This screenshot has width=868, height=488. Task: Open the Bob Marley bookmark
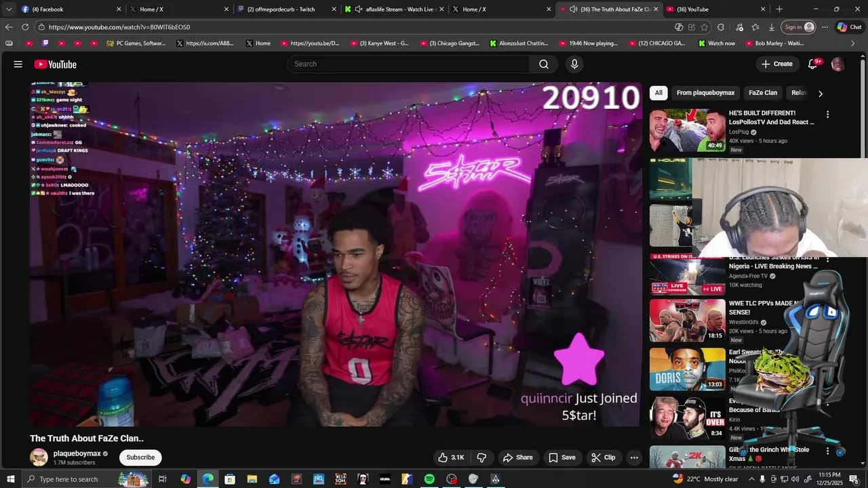(773, 43)
